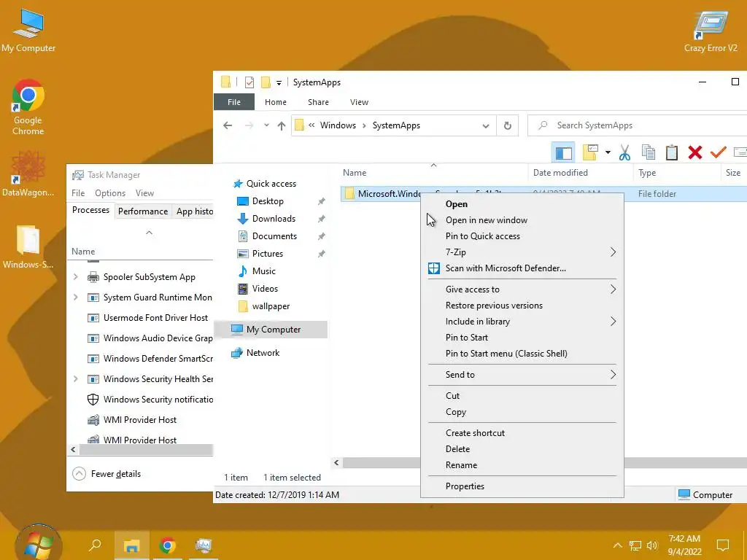Image resolution: width=747 pixels, height=560 pixels.
Task: Open the wallpaper folder in navigation pane
Action: click(271, 306)
